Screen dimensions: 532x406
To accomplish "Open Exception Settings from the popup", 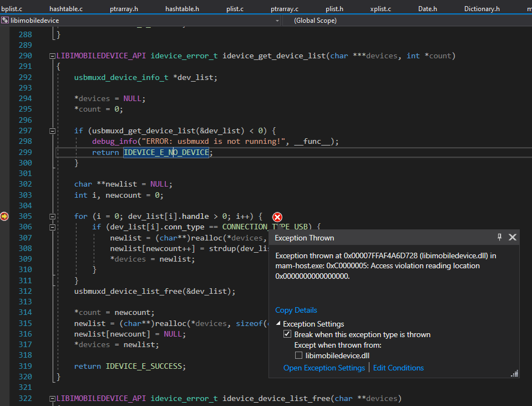I will tap(324, 368).
